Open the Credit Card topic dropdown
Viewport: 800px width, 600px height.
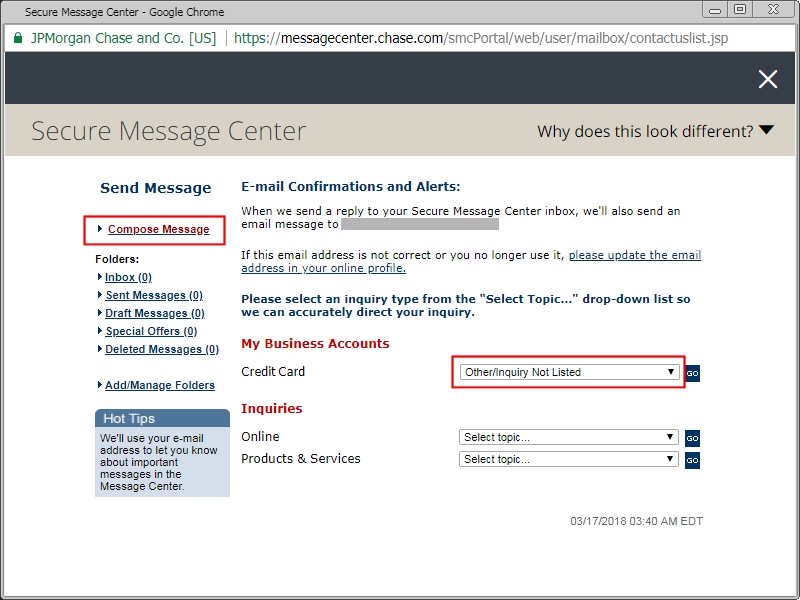click(569, 372)
